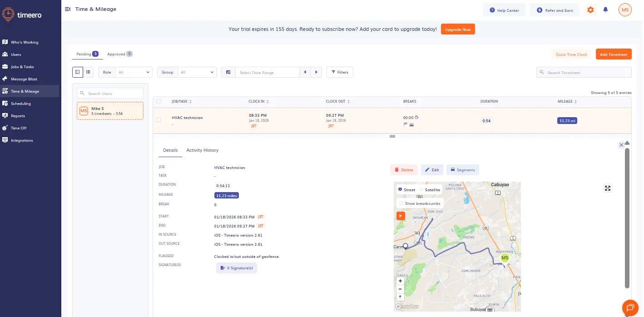
Task: Open the notifications bell
Action: (x=605, y=10)
